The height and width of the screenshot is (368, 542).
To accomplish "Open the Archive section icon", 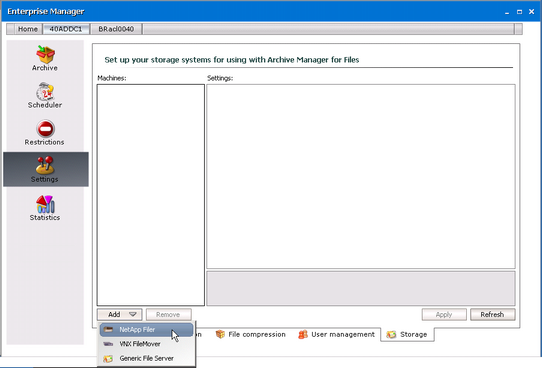I will tap(45, 55).
